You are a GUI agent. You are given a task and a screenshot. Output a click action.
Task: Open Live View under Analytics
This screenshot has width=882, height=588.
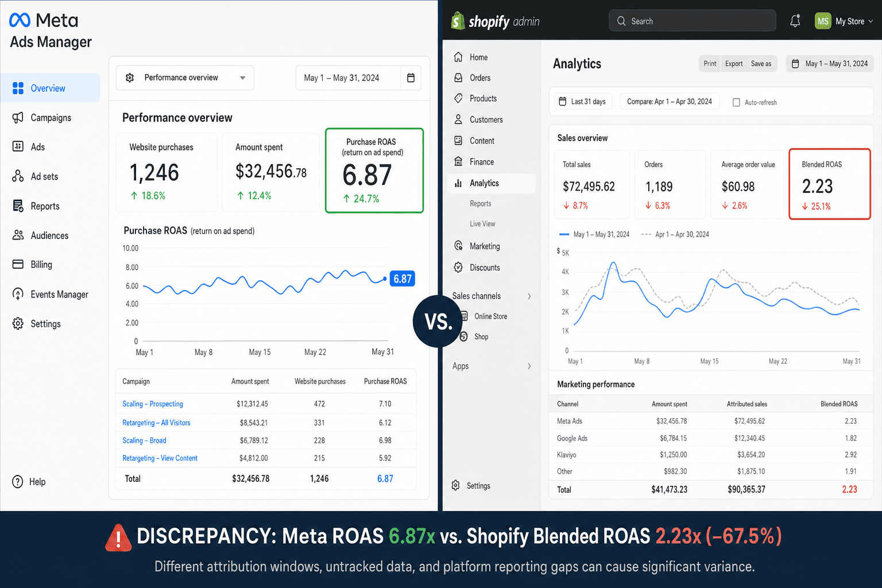point(482,224)
